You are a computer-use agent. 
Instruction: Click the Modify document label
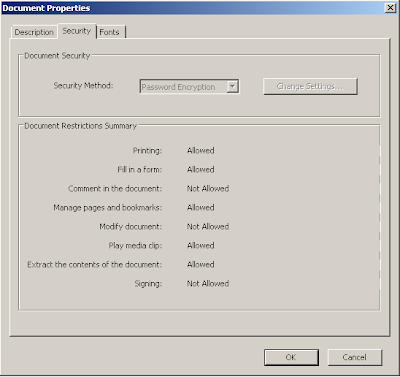(x=131, y=227)
